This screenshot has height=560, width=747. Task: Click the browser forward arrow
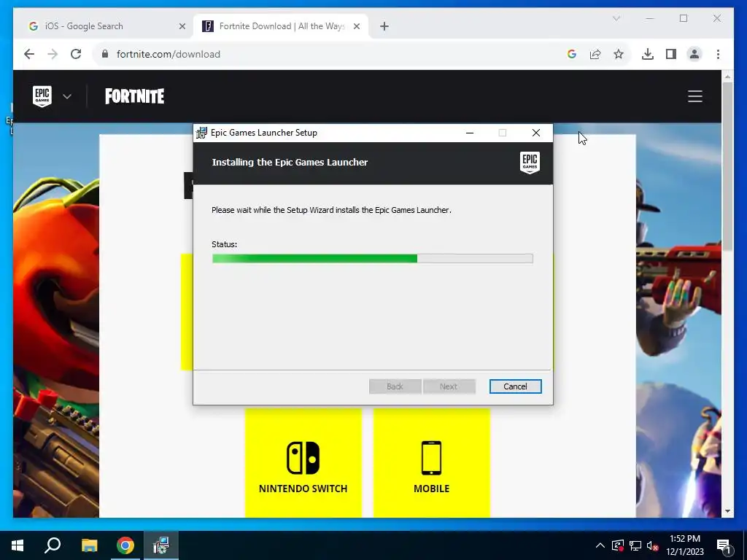53,54
